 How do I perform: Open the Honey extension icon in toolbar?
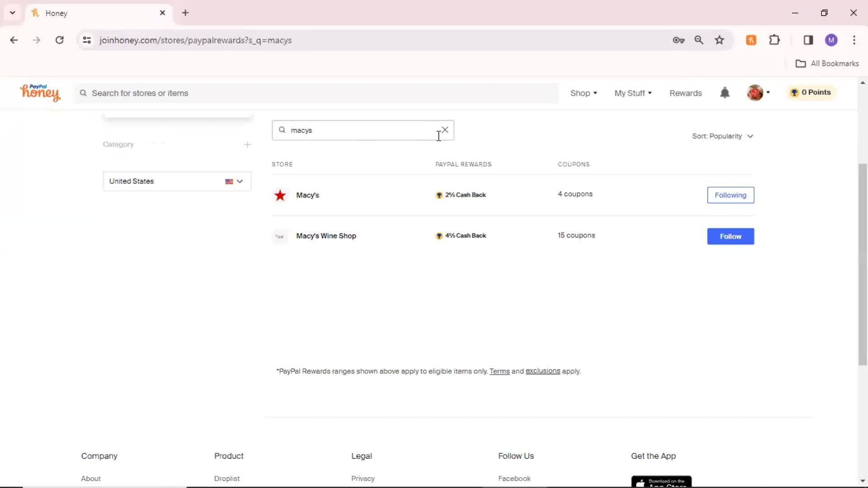(x=751, y=40)
